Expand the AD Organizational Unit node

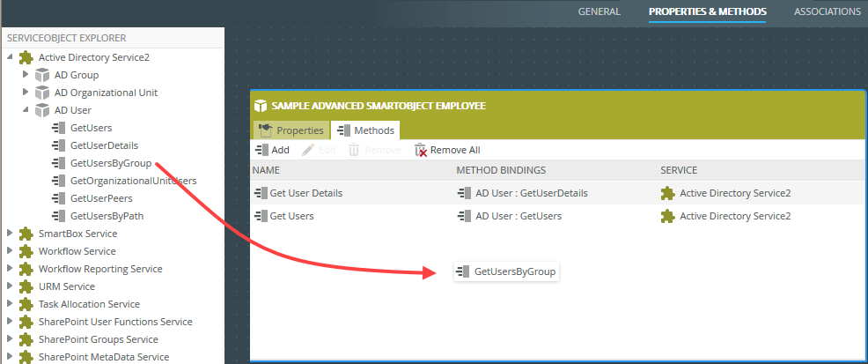pyautogui.click(x=26, y=93)
